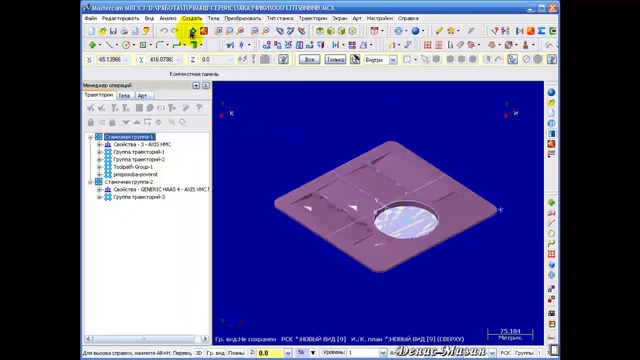Expand the Группа траекторий-1 node
Screen dimensions: 640x360
pyautogui.click(x=99, y=152)
